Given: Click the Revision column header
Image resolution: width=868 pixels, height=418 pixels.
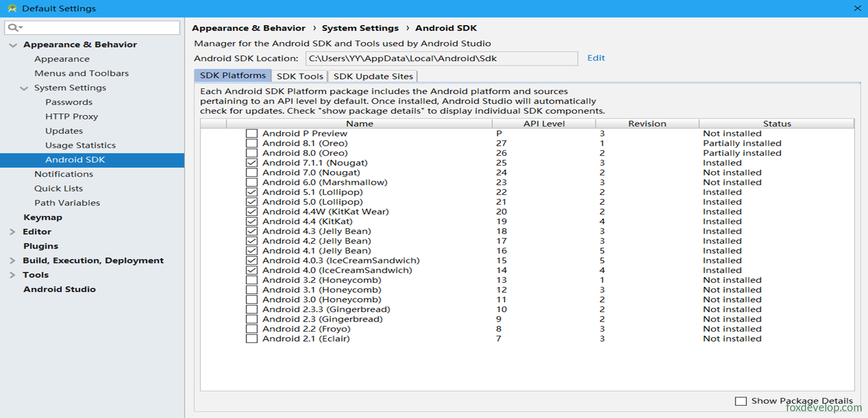Looking at the screenshot, I should tap(647, 124).
